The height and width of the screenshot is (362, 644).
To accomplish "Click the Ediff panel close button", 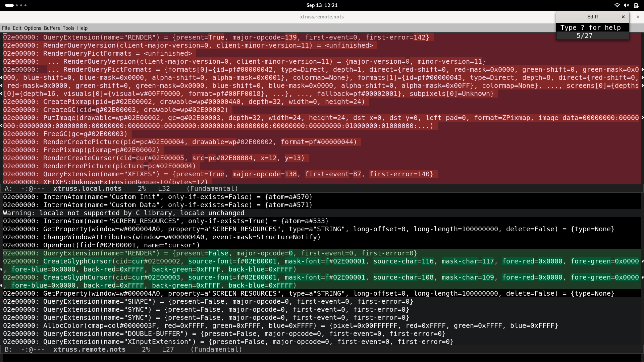I will click(622, 16).
